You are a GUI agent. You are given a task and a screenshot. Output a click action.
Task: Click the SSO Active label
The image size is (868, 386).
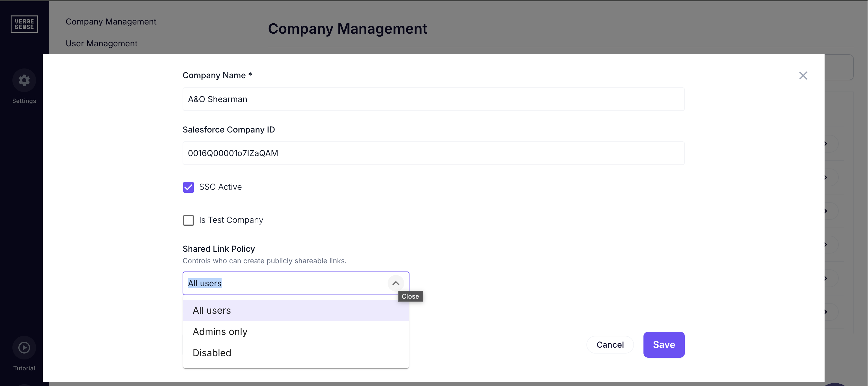[220, 187]
